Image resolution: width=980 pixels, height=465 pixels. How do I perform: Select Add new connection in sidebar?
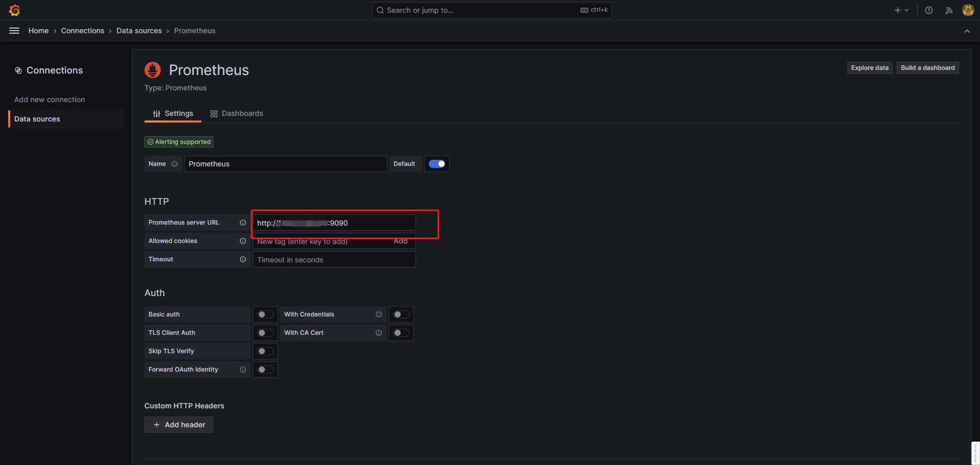(x=50, y=100)
